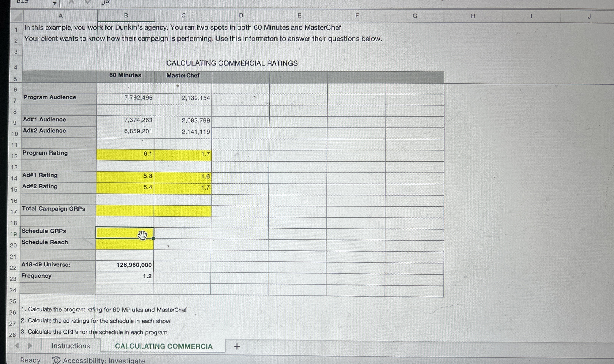Click the yellow Schedule Reach cell
614x364 pixels.
click(x=125, y=245)
